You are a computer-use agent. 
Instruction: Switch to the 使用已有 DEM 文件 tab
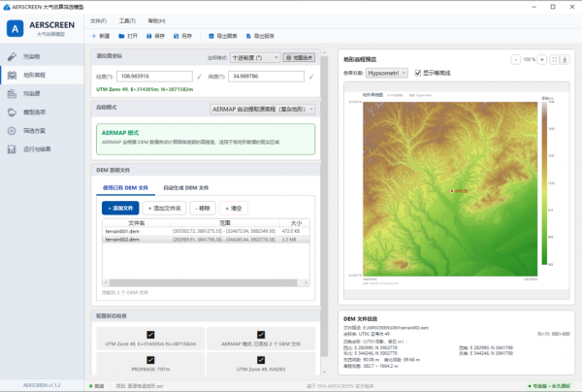[x=125, y=188]
